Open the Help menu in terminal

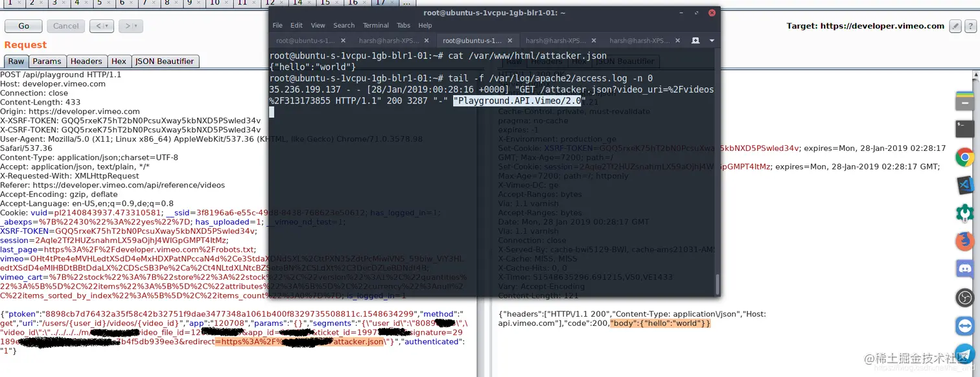pyautogui.click(x=425, y=25)
